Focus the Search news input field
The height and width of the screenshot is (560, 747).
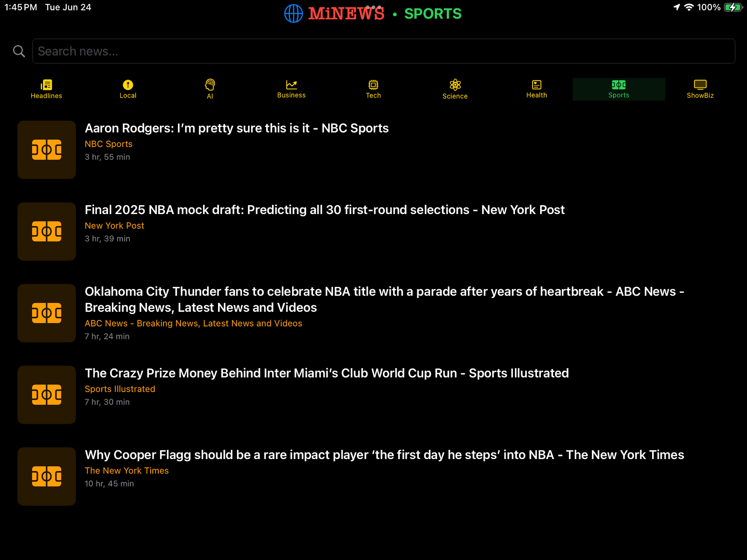[x=384, y=51]
